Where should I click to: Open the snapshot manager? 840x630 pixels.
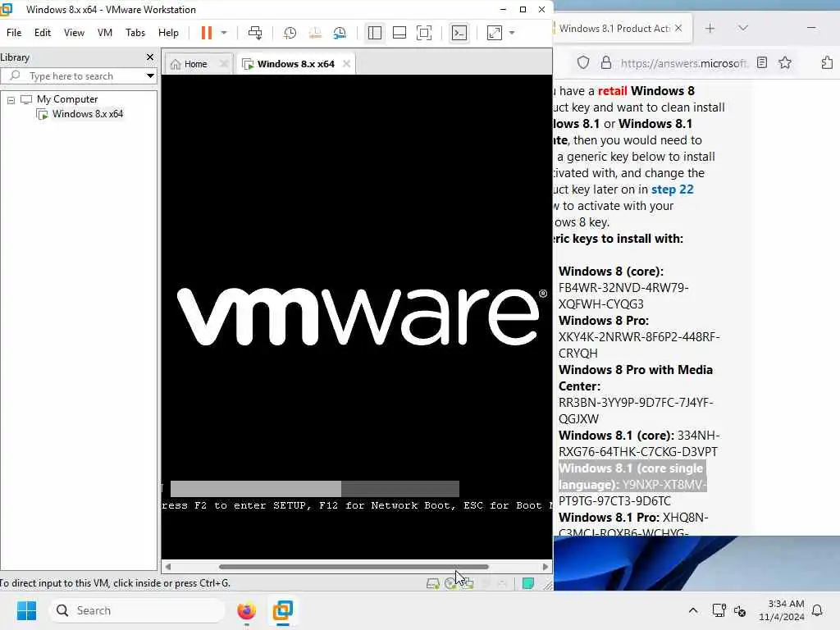[x=340, y=33]
